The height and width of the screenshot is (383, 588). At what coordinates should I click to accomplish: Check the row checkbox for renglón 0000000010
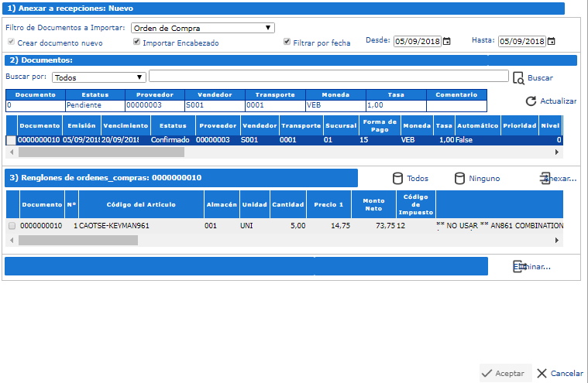[12, 226]
